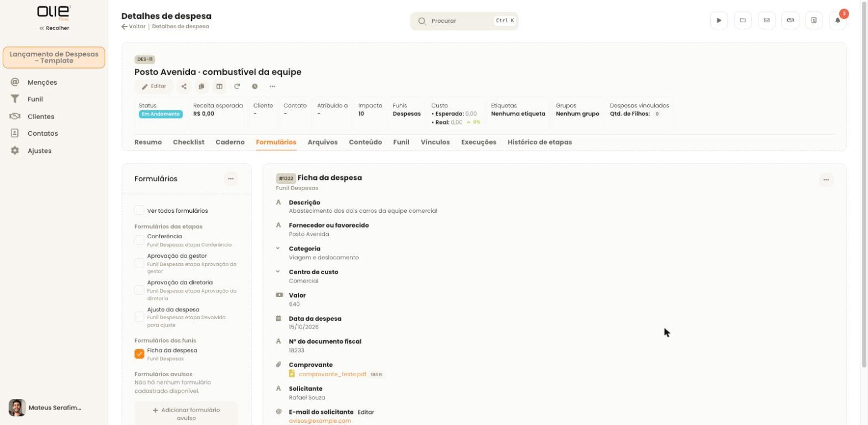Open the envelope mail icon in the header

click(x=766, y=21)
